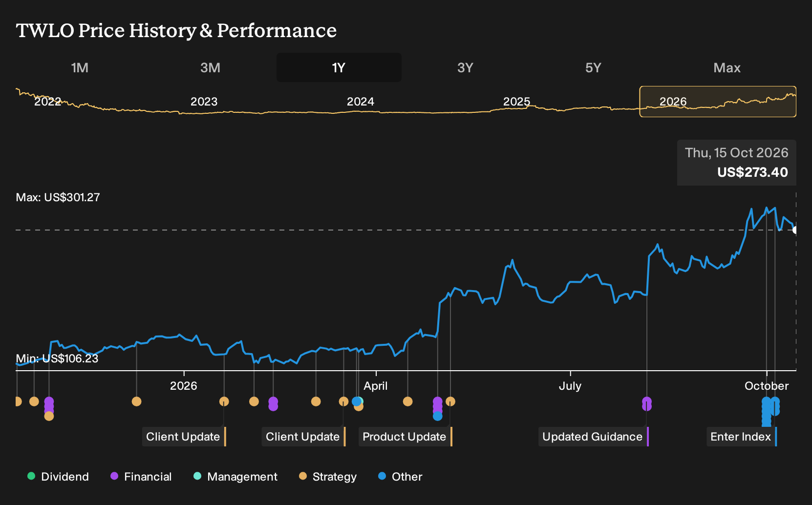812x505 pixels.
Task: Switch chart to 3Y range
Action: coord(465,67)
